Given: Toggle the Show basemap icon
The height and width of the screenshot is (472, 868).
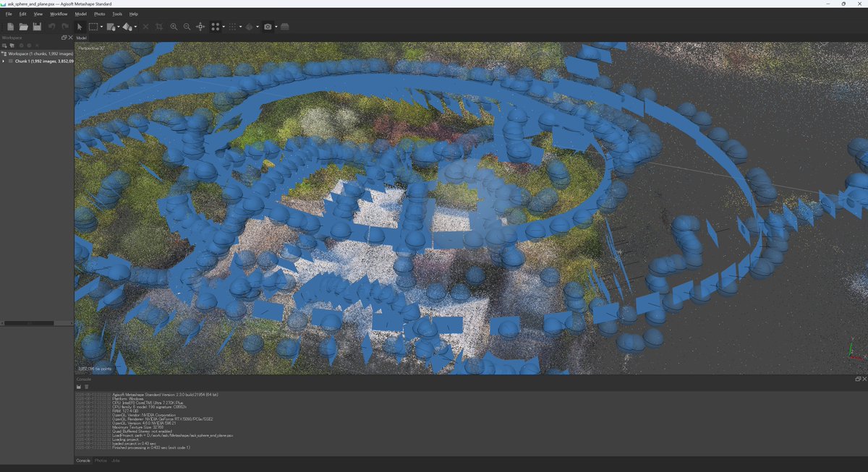Looking at the screenshot, I should click(x=284, y=27).
